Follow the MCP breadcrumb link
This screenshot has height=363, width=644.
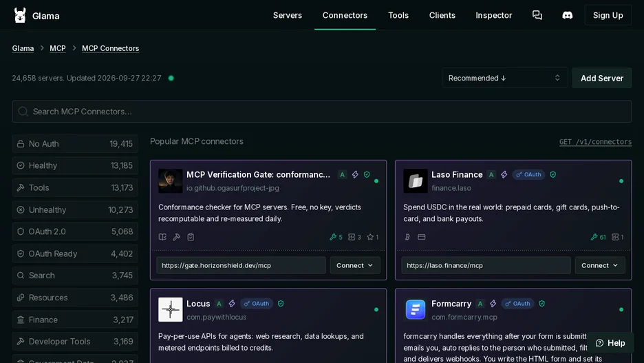click(x=58, y=48)
